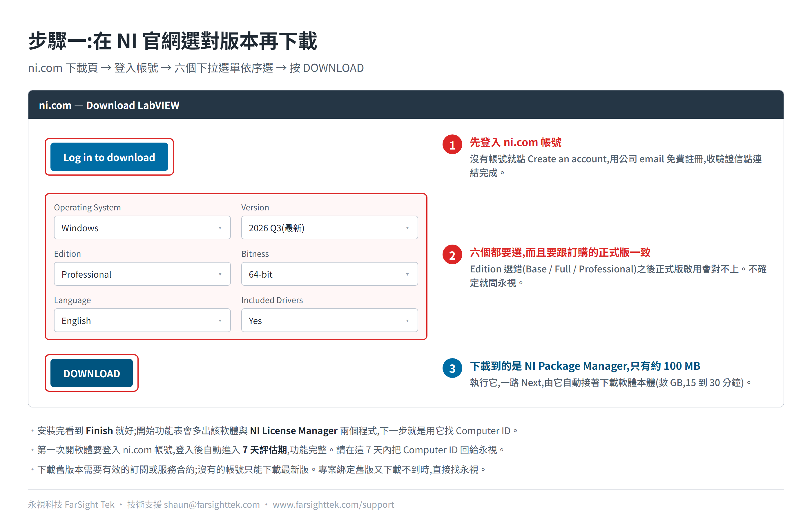Click the heading 下載到的是 NI Package Manager

point(585,366)
